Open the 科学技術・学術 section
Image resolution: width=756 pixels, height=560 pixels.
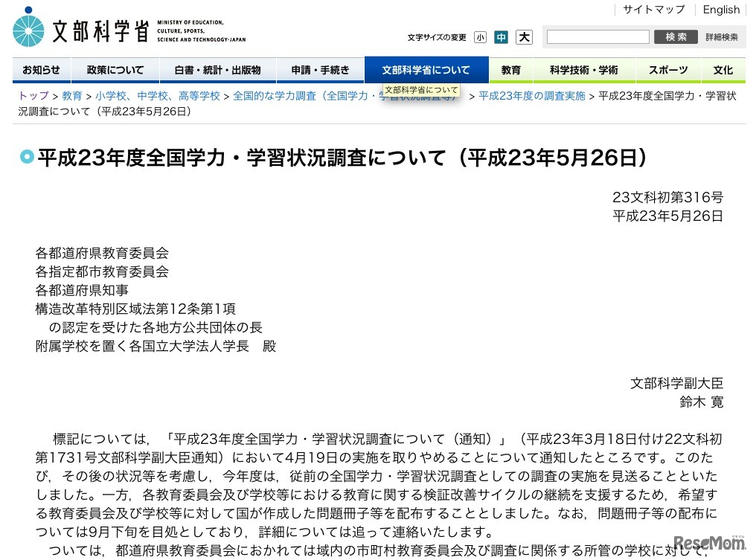[584, 69]
